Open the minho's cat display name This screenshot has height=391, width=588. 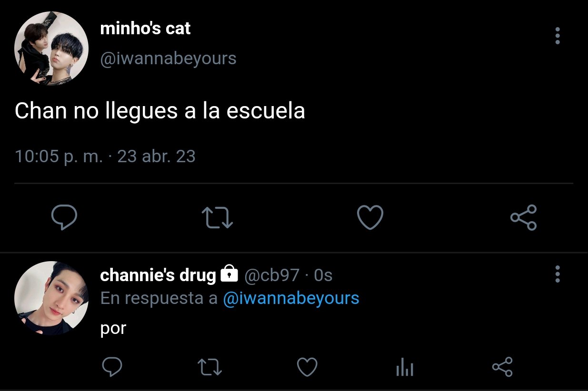point(145,29)
